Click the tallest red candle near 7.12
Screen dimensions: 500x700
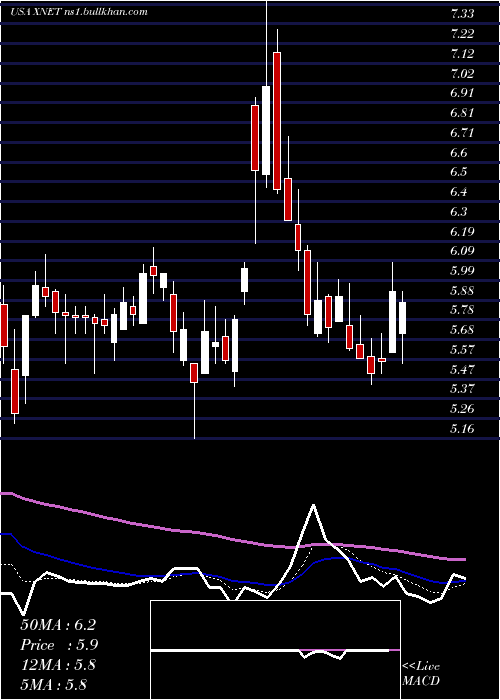[277, 121]
